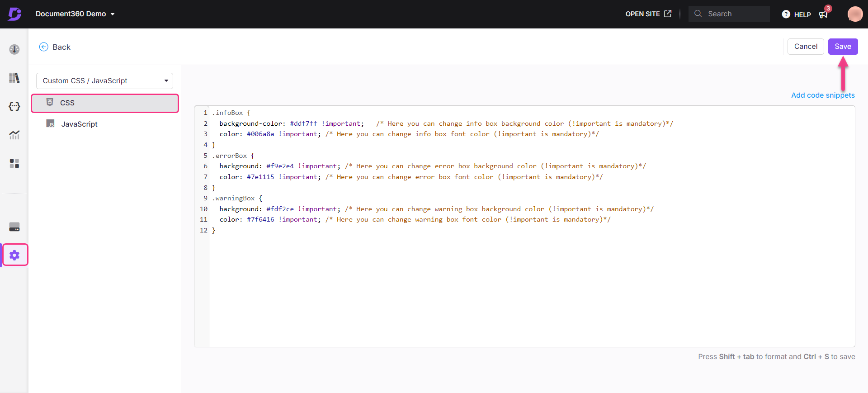Image resolution: width=868 pixels, height=393 pixels.
Task: Click the Cancel button
Action: 806,47
